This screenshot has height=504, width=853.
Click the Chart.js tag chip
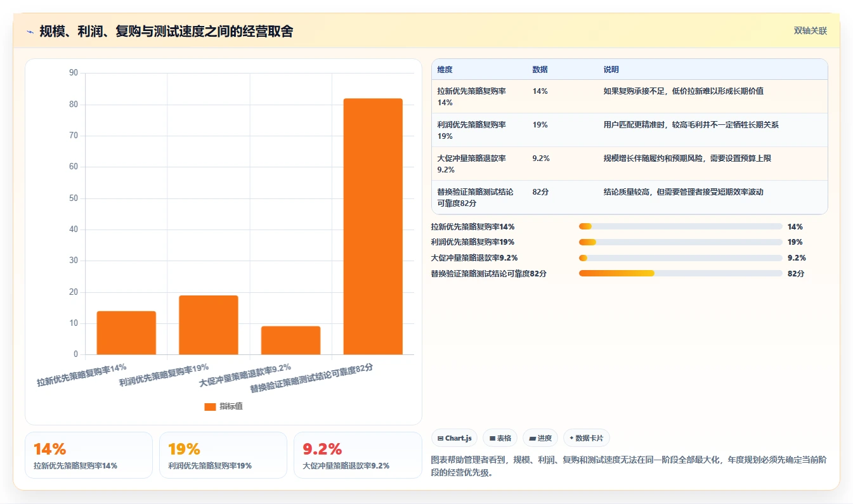click(454, 438)
